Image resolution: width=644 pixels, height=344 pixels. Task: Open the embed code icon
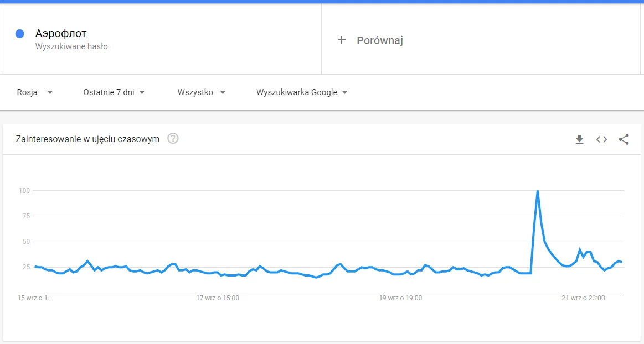(601, 139)
